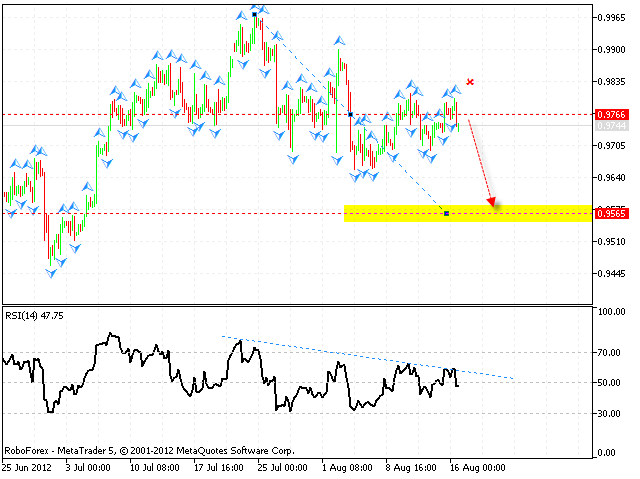Viewport: 640px width, 479px height.
Task: Select blue anchor point on 0.9565 line
Action: tap(446, 213)
